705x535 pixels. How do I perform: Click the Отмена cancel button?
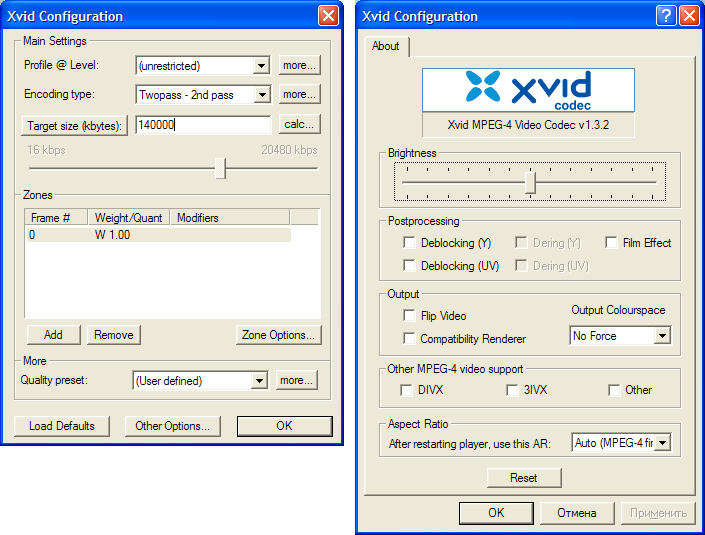[x=577, y=513]
